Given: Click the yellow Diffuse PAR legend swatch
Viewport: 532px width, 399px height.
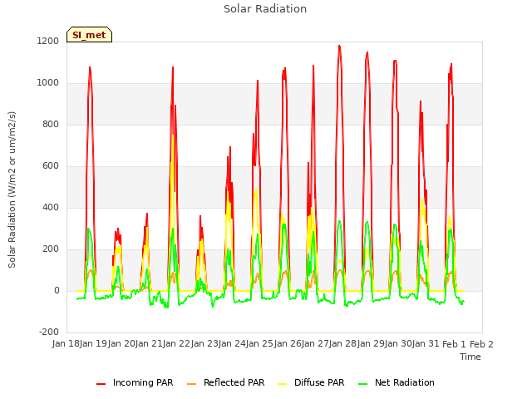Looking at the screenshot, I should [x=282, y=384].
